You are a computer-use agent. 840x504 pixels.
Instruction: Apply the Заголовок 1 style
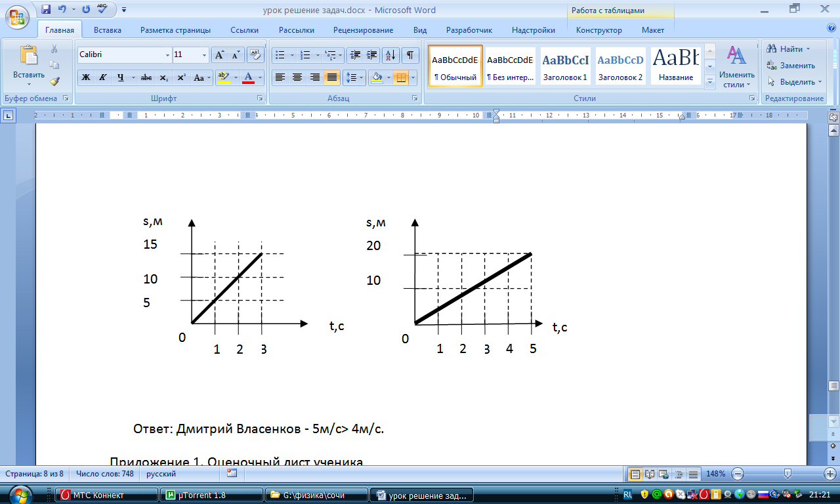click(x=565, y=66)
